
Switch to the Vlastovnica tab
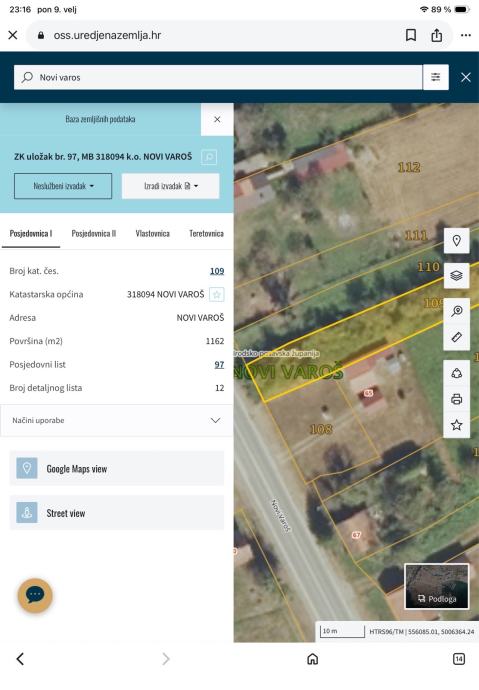[x=153, y=234]
